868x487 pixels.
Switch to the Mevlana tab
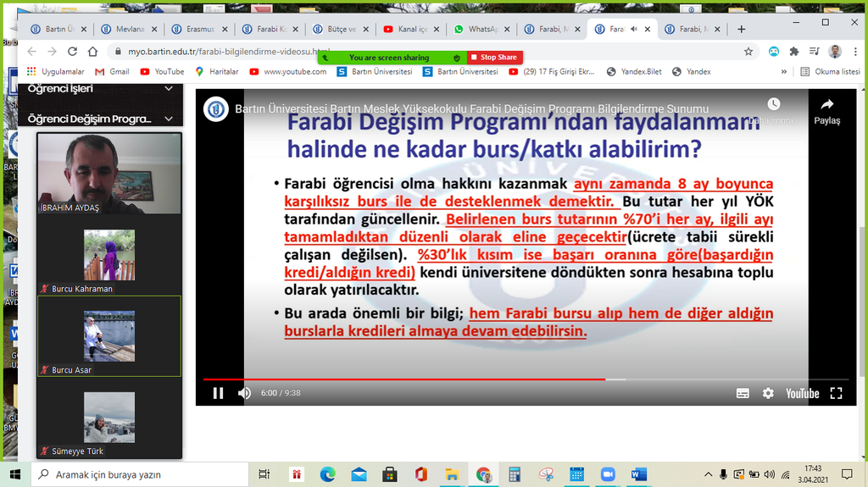click(130, 29)
